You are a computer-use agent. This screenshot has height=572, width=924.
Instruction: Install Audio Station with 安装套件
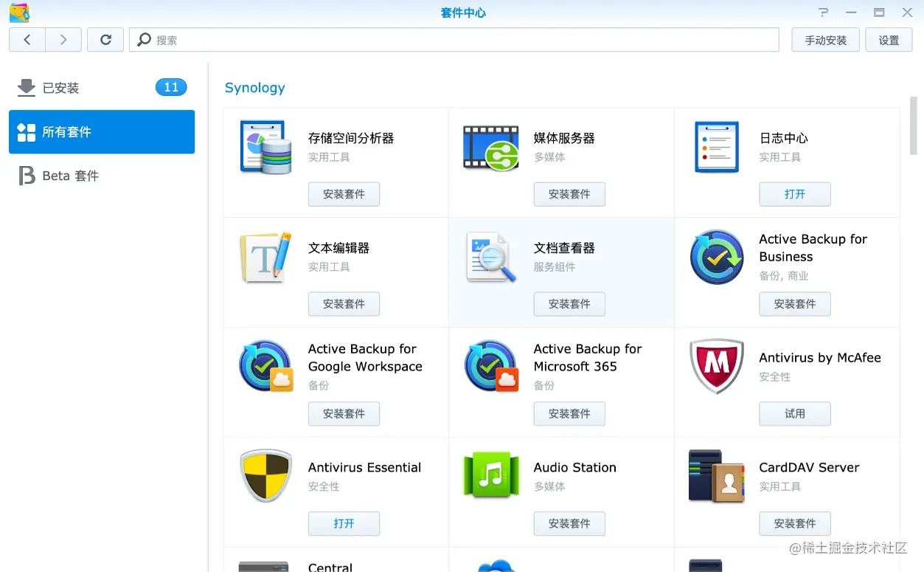[x=569, y=523]
